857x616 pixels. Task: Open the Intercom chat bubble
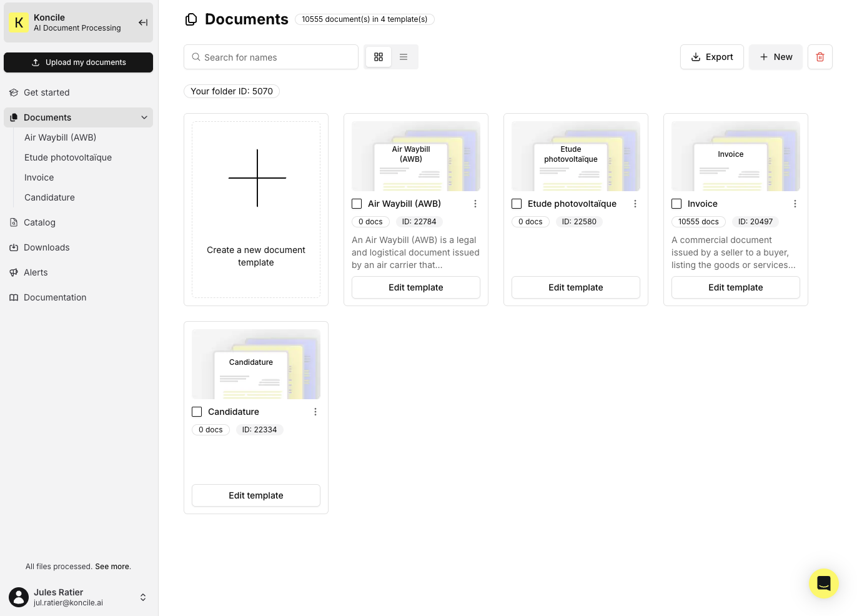tap(824, 584)
